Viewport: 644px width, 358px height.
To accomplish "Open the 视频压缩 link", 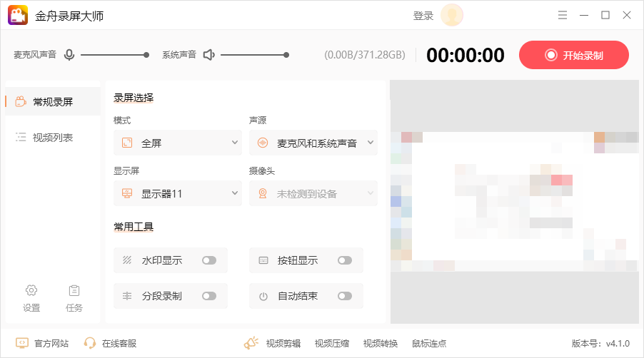I will pyautogui.click(x=332, y=343).
